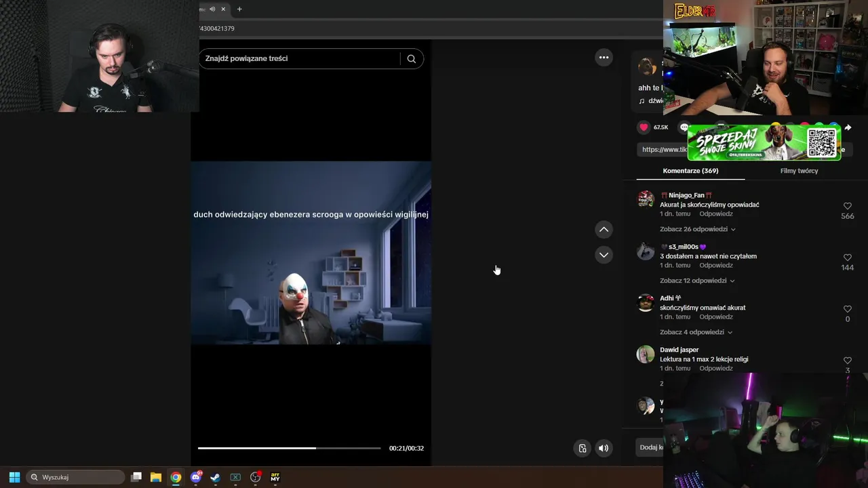Like the video with the heart icon
The width and height of the screenshot is (868, 488).
click(644, 127)
